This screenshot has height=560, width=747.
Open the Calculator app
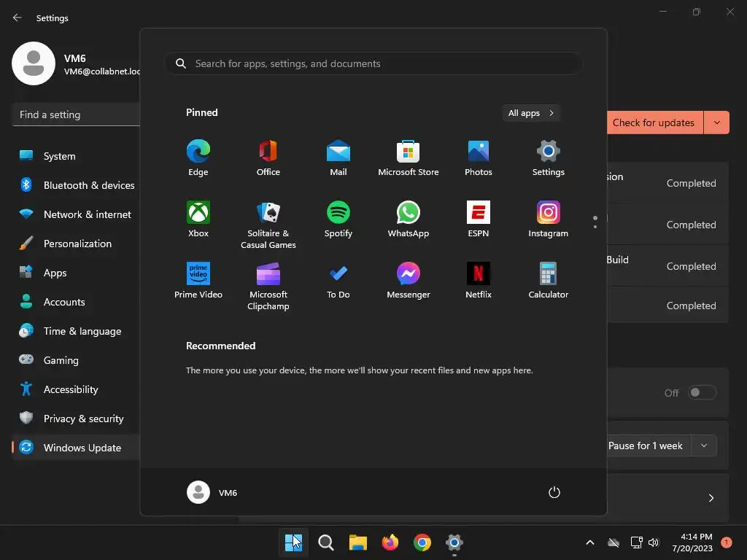pyautogui.click(x=549, y=281)
